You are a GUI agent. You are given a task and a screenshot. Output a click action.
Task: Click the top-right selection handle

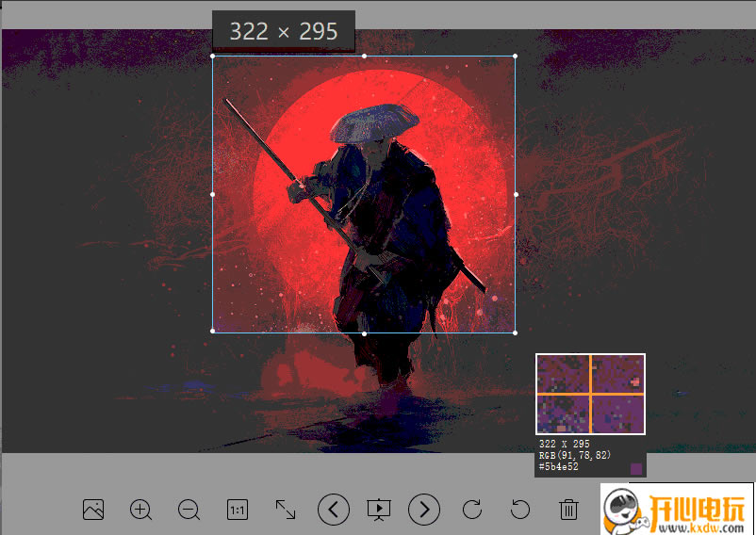[x=516, y=57]
